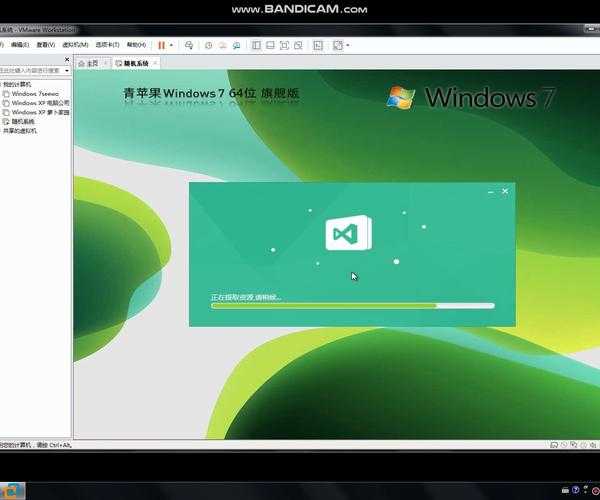
Task: Show the console view toolbar icon
Action: tap(318, 45)
